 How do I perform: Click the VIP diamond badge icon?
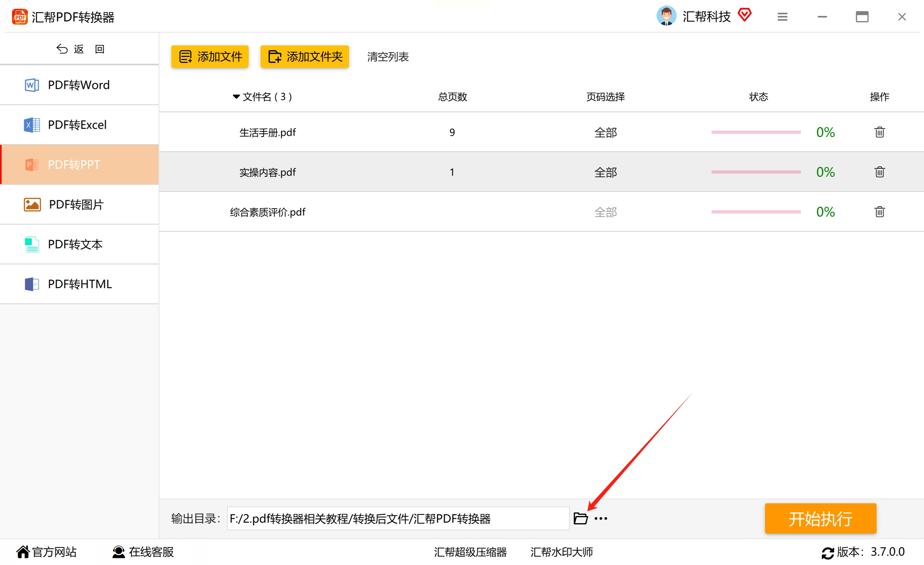[744, 16]
